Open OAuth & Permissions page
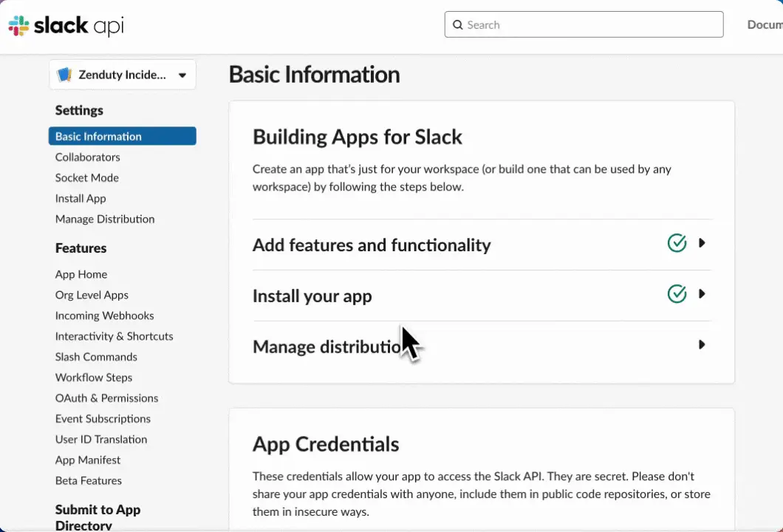Viewport: 783px width, 532px height. [x=106, y=398]
